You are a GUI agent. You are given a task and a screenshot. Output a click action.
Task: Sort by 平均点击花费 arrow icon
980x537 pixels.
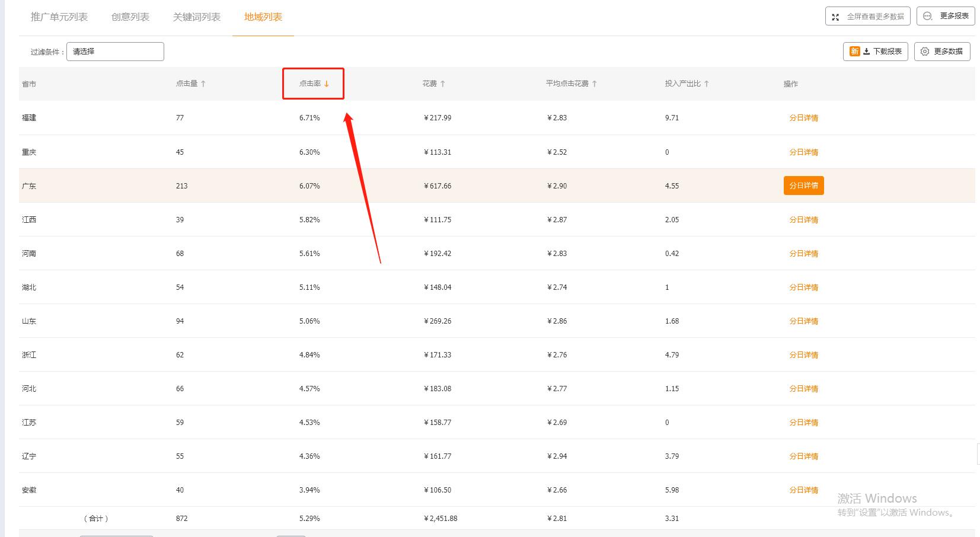pyautogui.click(x=595, y=84)
